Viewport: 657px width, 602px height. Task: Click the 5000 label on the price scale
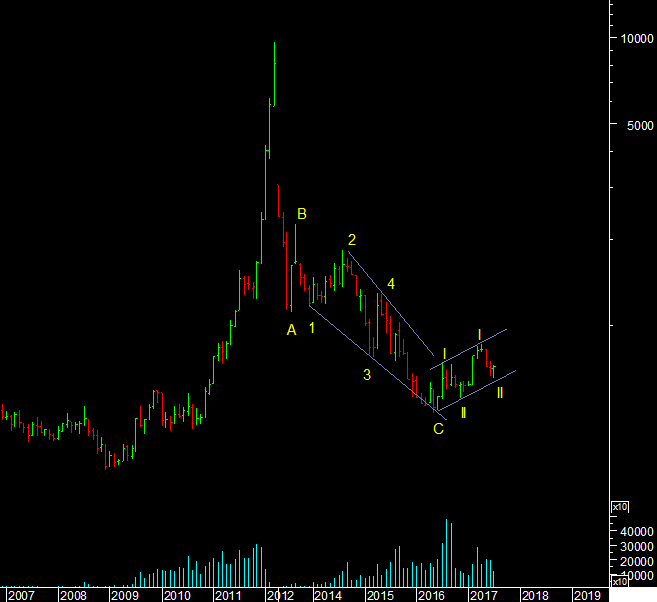coord(640,125)
